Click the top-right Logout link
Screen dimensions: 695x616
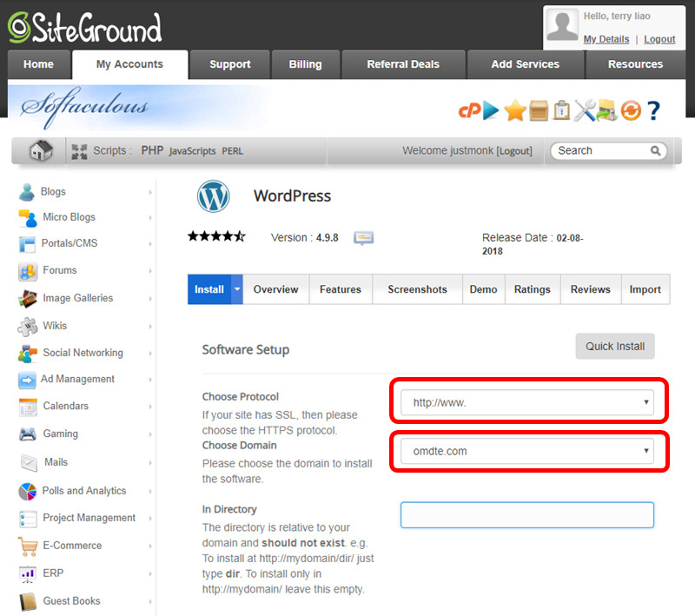point(659,39)
